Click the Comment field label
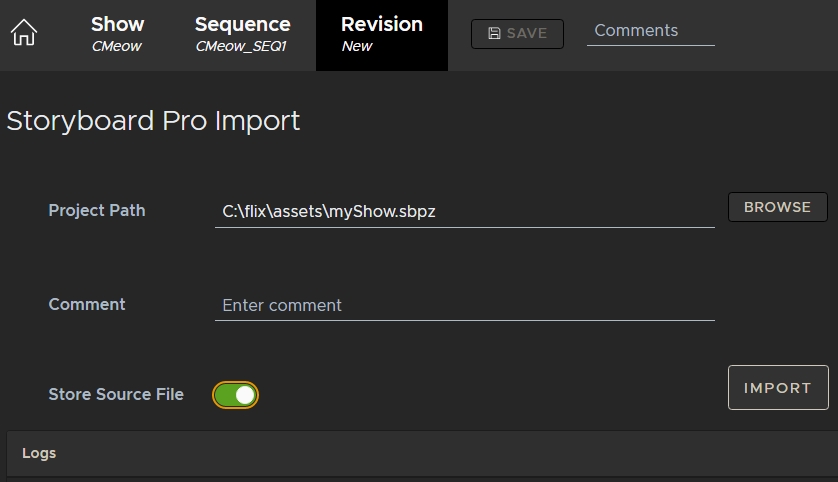The image size is (838, 482). (x=87, y=304)
